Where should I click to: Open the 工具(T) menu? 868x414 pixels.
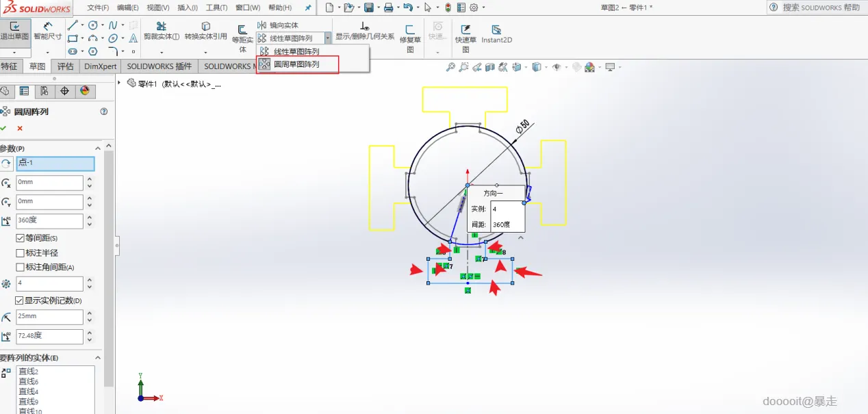coord(217,8)
